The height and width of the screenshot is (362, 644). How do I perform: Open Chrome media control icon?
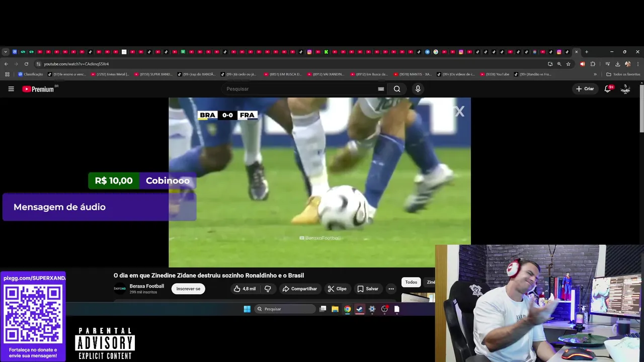coord(608,64)
